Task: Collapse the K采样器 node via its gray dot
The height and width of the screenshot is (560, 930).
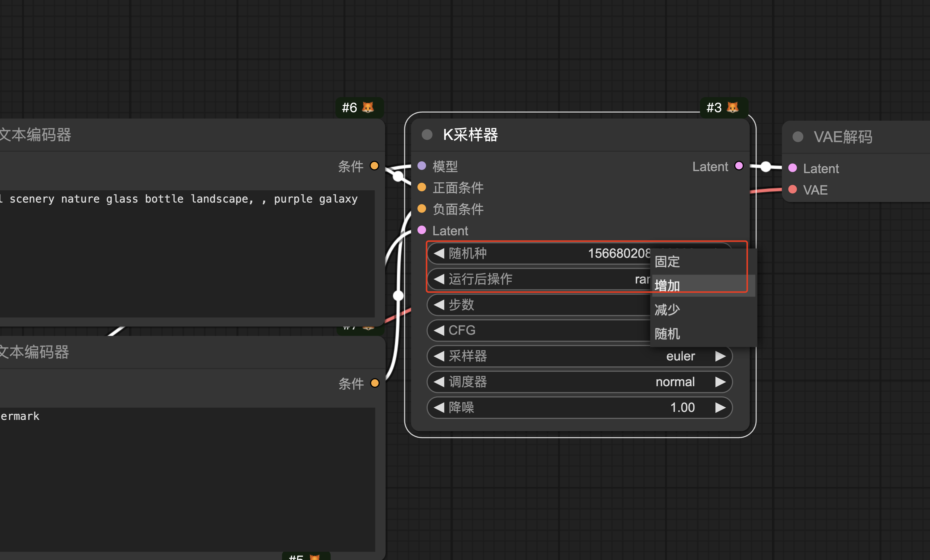Action: point(427,135)
